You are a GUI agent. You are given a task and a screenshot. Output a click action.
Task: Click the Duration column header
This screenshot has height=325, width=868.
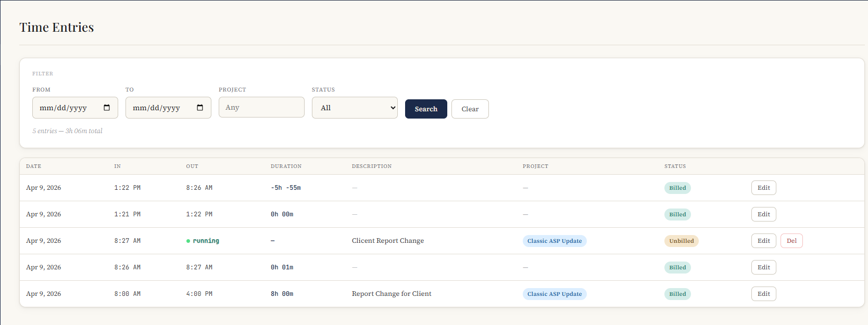coord(286,166)
